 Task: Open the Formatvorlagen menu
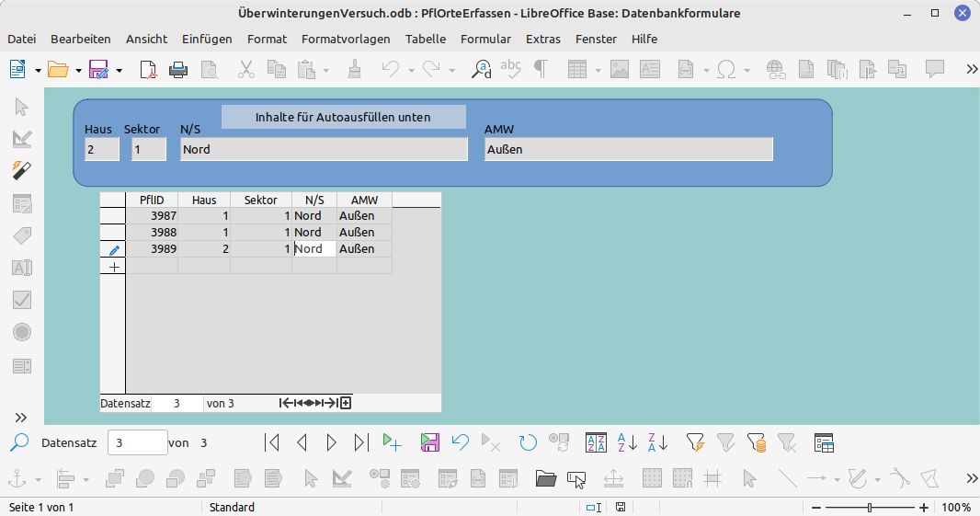click(346, 39)
